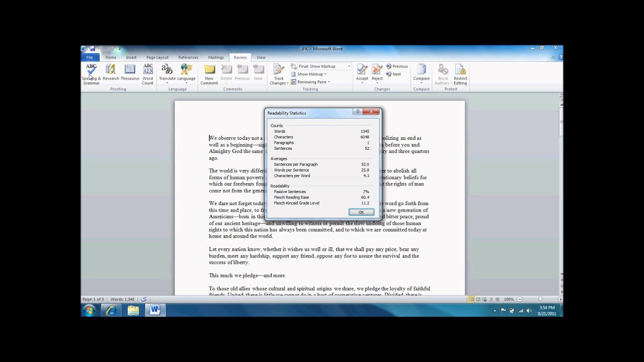Viewport: 644px width, 362px height.
Task: Click the Translate icon
Action: point(167,69)
